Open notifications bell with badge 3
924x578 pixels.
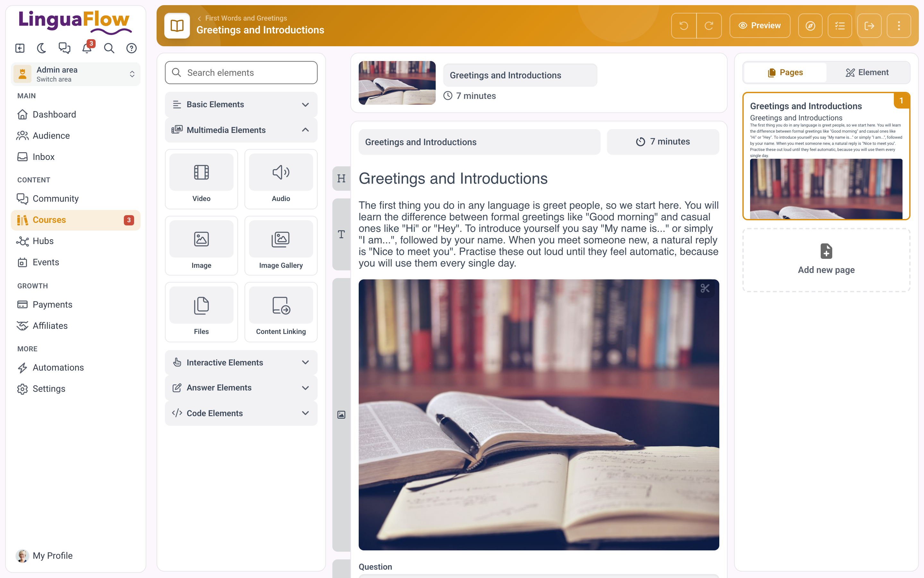(87, 48)
